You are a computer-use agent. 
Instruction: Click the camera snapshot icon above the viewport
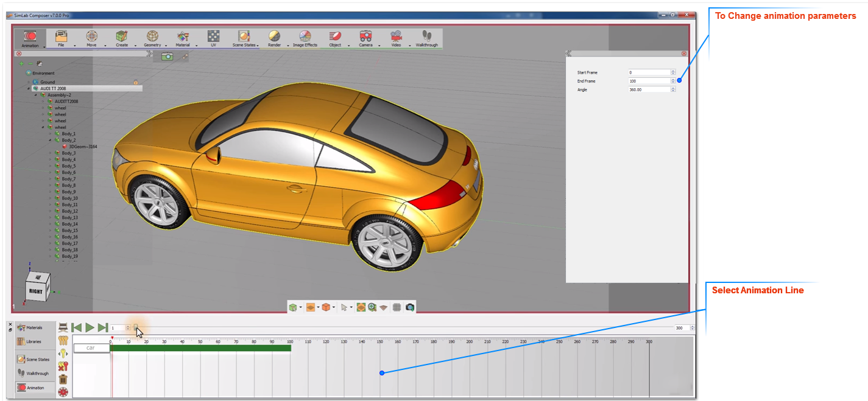pos(167,56)
